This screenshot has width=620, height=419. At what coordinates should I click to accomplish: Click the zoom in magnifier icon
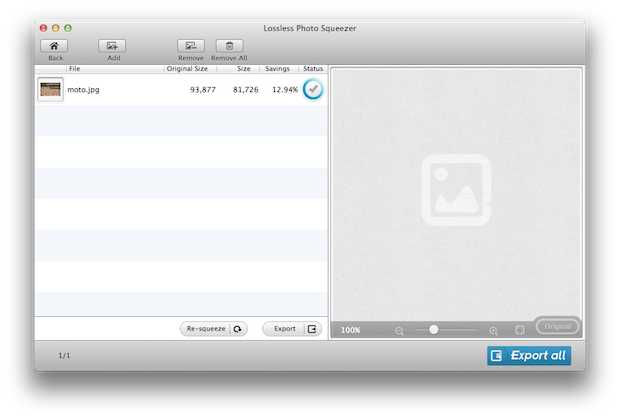point(493,330)
